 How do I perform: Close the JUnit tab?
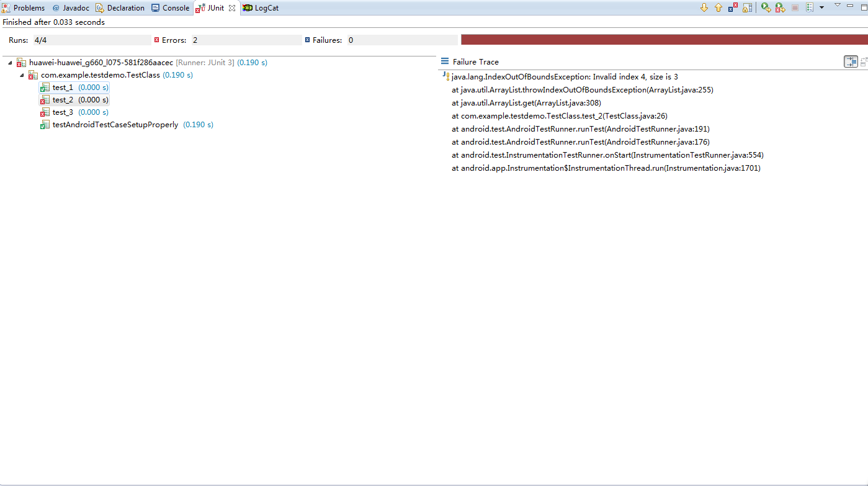(232, 8)
